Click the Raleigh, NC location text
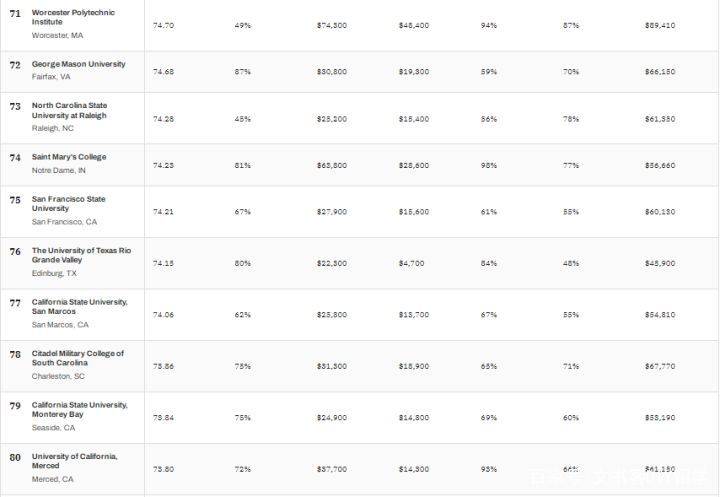This screenshot has width=720, height=497. point(53,128)
